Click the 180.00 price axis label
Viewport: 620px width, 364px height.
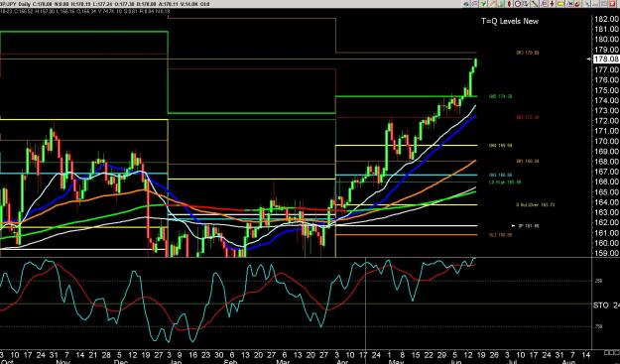pos(606,39)
